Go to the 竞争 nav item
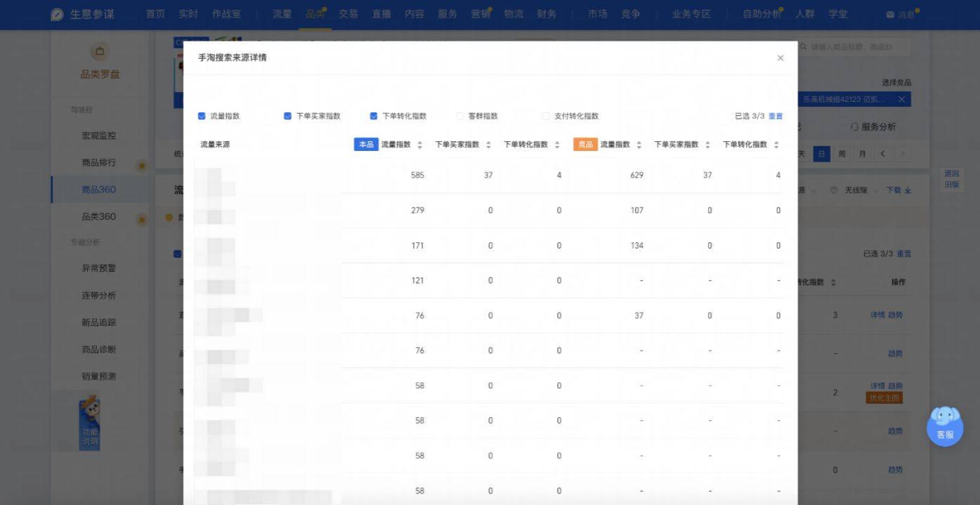The image size is (980, 505). pyautogui.click(x=631, y=14)
